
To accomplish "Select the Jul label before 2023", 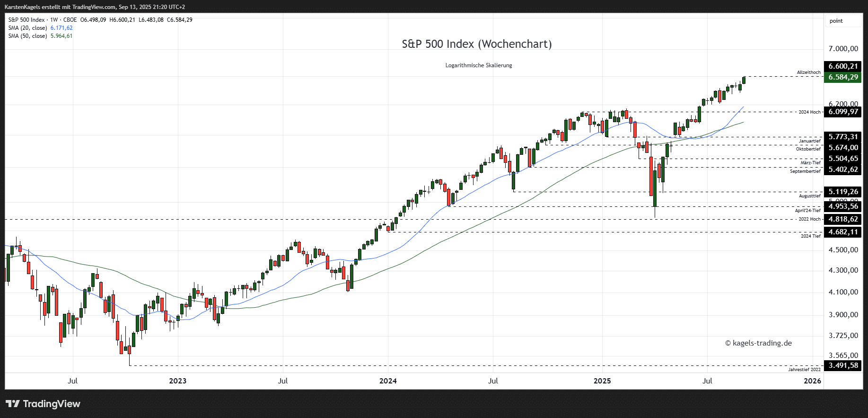I will 73,381.
